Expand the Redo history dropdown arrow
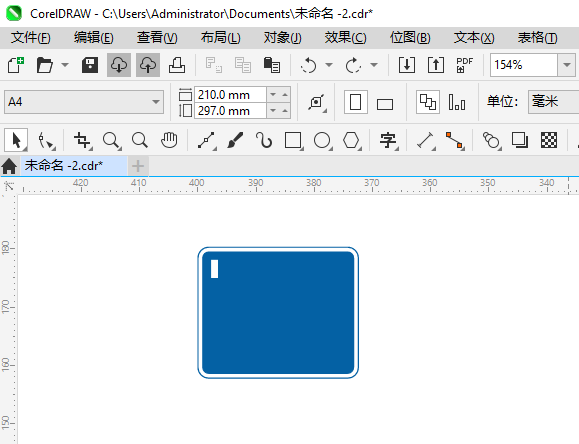 [374, 65]
